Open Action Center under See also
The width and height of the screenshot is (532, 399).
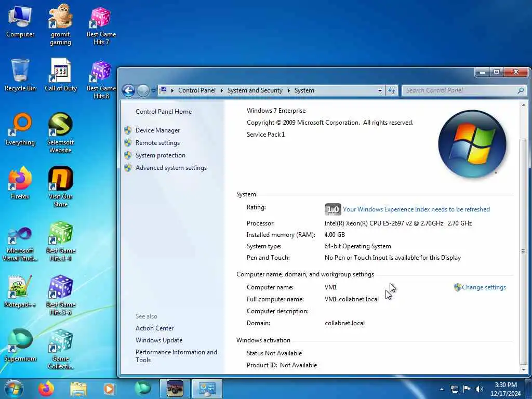tap(154, 328)
